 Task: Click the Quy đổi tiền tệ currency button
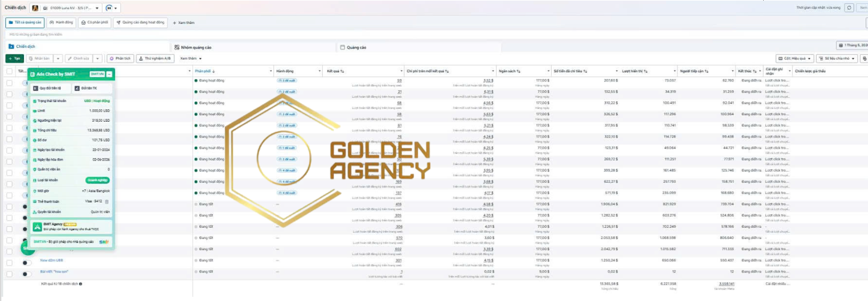pyautogui.click(x=50, y=88)
